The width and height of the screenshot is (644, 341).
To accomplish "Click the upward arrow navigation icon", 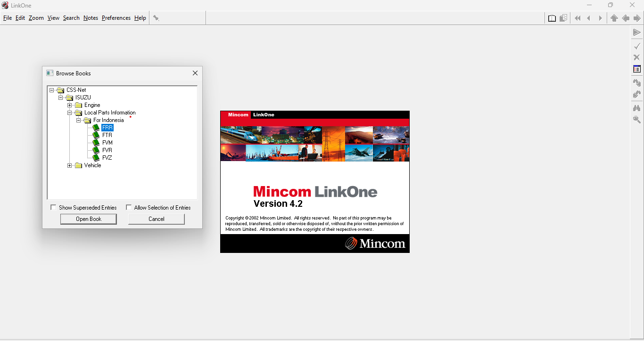I will [x=614, y=18].
